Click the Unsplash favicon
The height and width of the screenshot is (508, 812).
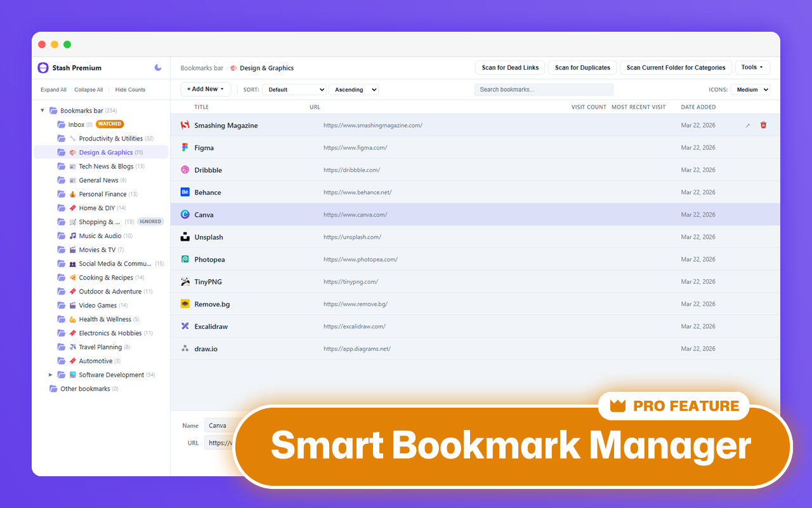tap(185, 237)
